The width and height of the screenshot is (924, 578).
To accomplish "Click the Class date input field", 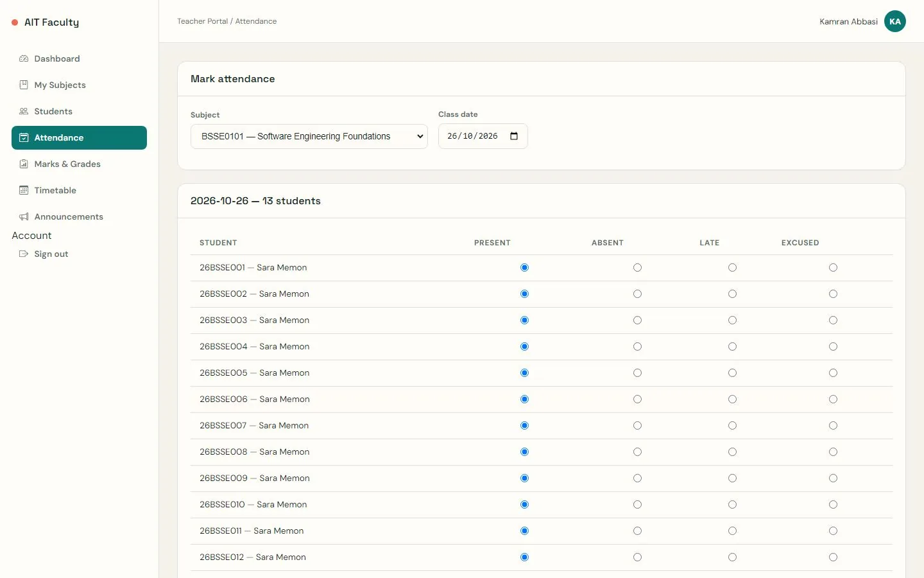I will 483,136.
